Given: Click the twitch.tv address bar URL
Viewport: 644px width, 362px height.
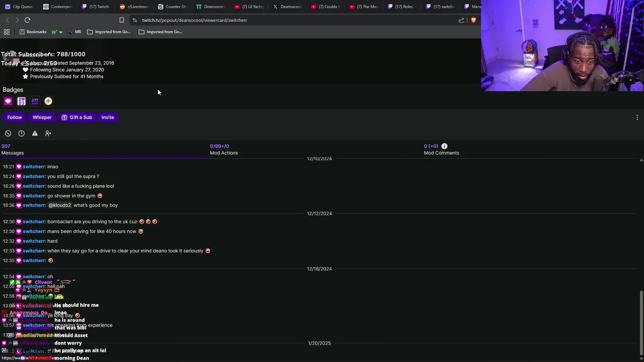Looking at the screenshot, I should tap(194, 20).
